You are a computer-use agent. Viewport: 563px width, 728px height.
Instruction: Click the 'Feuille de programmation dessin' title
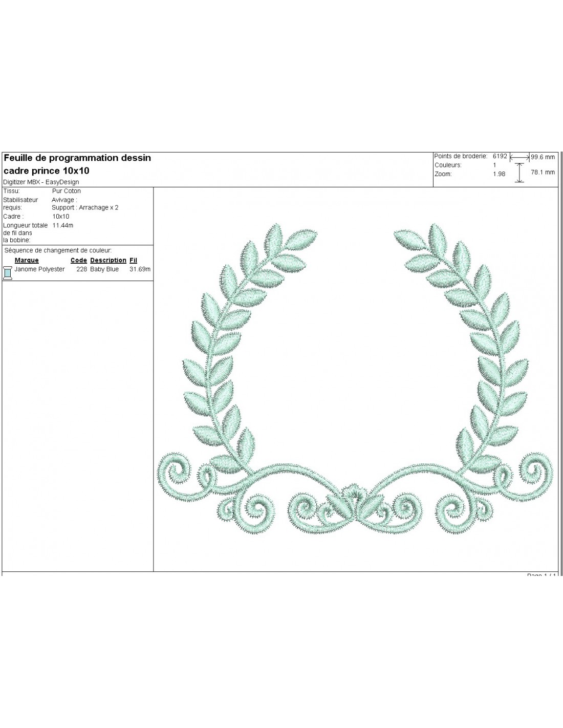pos(77,158)
